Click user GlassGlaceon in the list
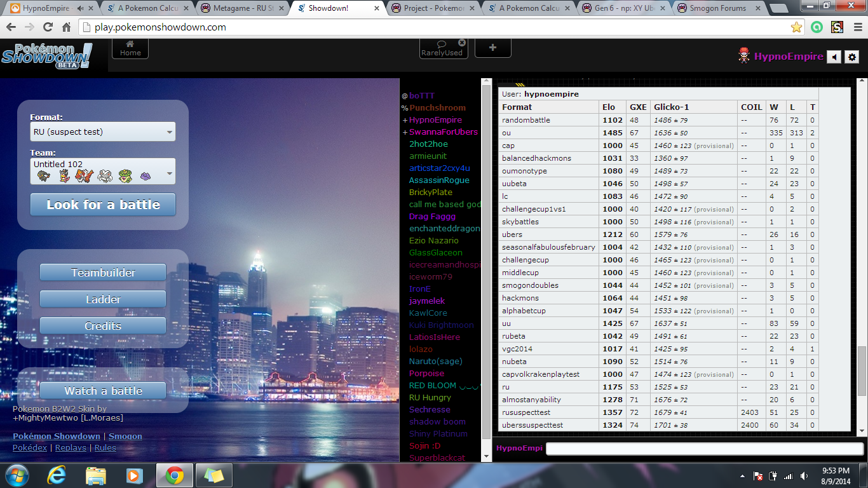 coord(436,253)
